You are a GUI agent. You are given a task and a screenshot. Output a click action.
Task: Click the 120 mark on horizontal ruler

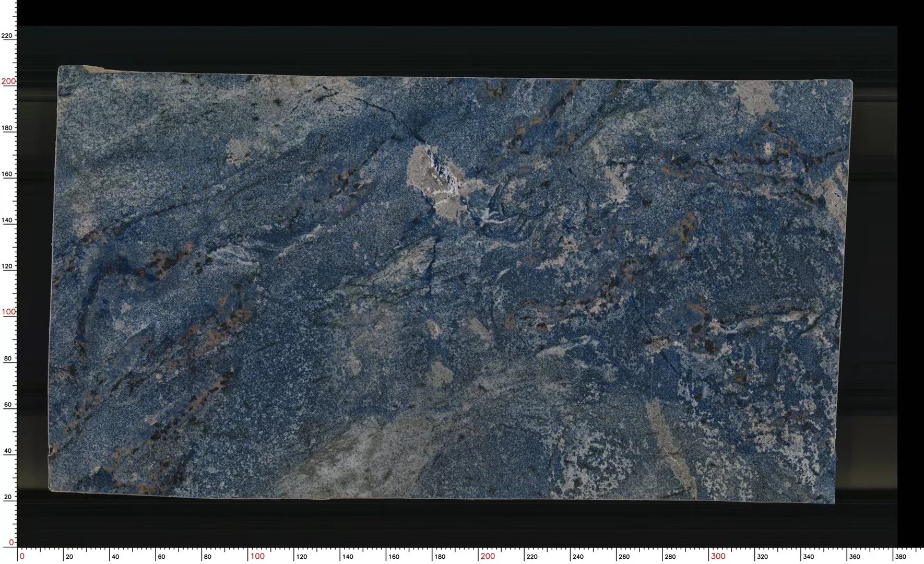pyautogui.click(x=302, y=557)
